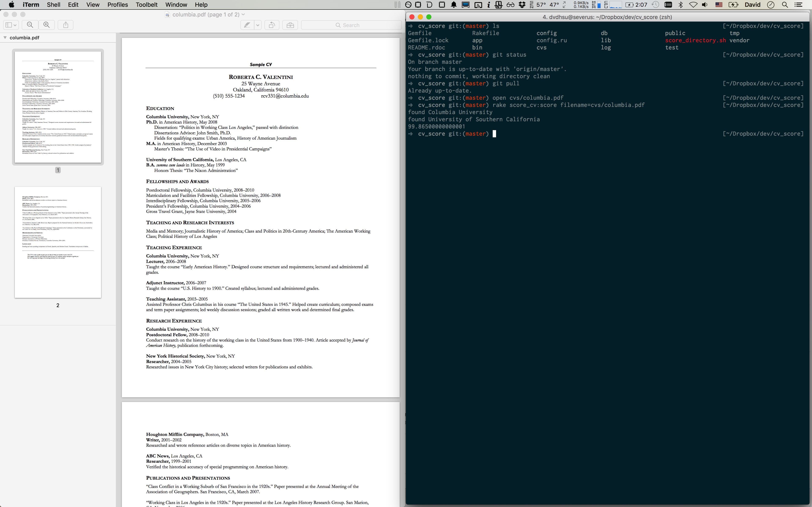Image resolution: width=812 pixels, height=507 pixels.
Task: Click the Dropbox menu bar icon
Action: [x=522, y=5]
